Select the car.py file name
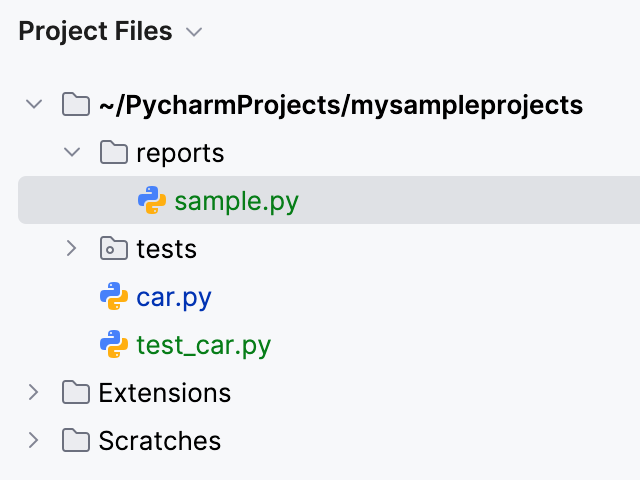Image resolution: width=640 pixels, height=480 pixels. click(174, 297)
